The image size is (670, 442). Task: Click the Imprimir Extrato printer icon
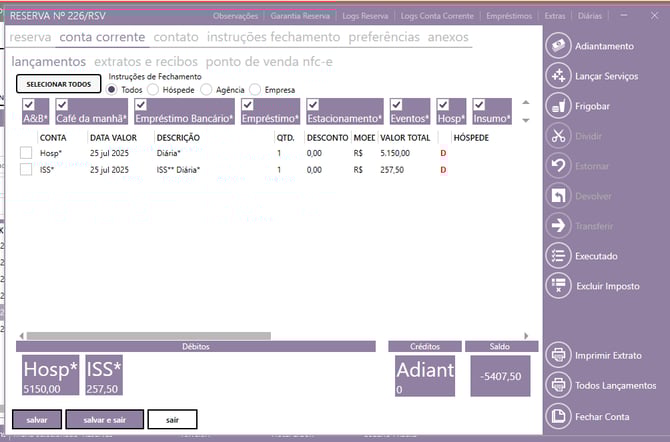558,355
